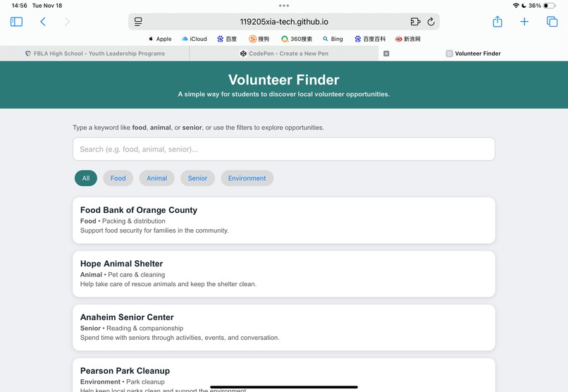The image size is (568, 392).
Task: Open the 搜狗 bookmark
Action: coord(259,39)
